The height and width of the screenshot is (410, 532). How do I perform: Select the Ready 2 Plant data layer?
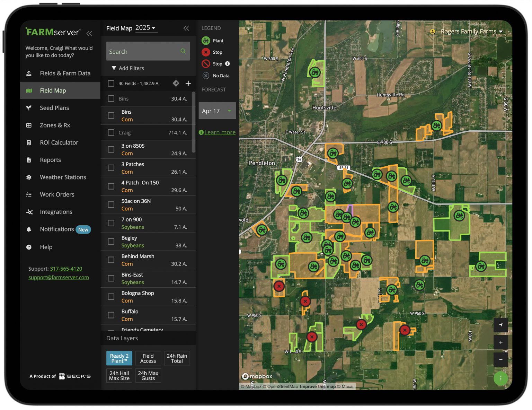[x=119, y=358]
